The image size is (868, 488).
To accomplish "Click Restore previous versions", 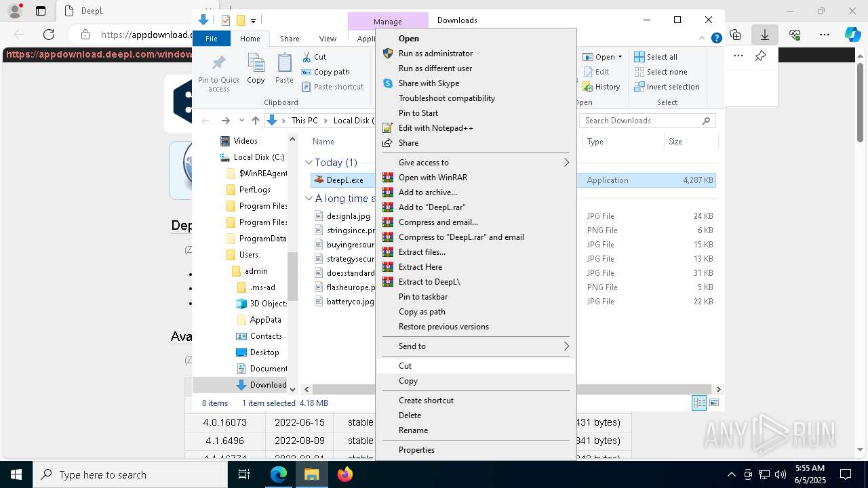I will tap(443, 327).
